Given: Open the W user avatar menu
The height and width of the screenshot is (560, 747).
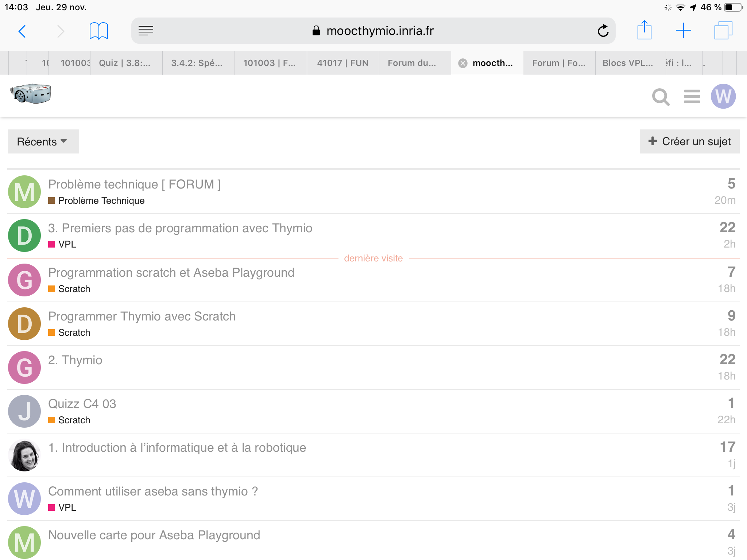Looking at the screenshot, I should [x=723, y=97].
